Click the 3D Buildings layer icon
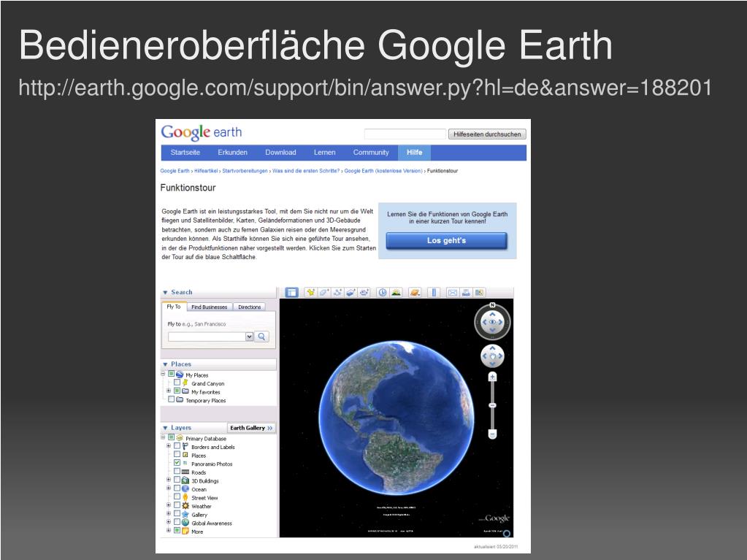Image resolution: width=747 pixels, height=560 pixels. tap(185, 480)
